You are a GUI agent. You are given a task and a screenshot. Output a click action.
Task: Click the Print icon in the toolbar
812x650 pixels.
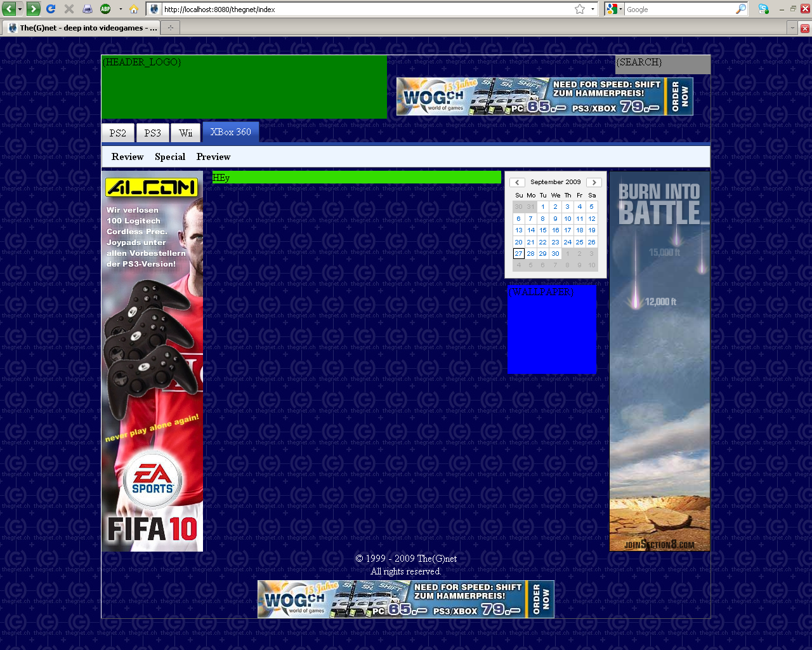(x=88, y=9)
